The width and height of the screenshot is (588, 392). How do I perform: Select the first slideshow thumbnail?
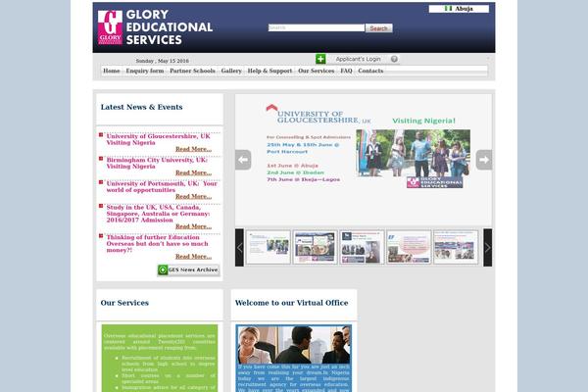tap(269, 247)
